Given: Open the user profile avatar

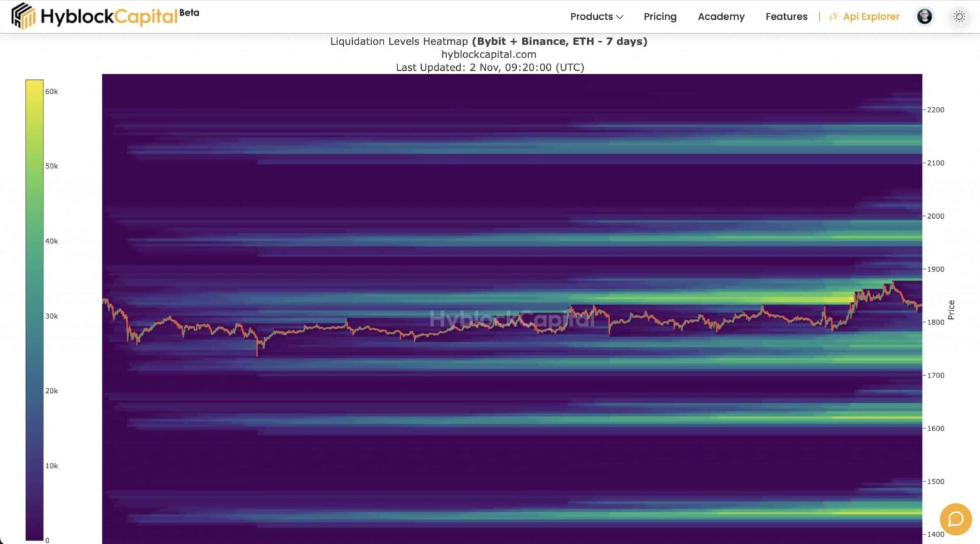Looking at the screenshot, I should pos(924,17).
